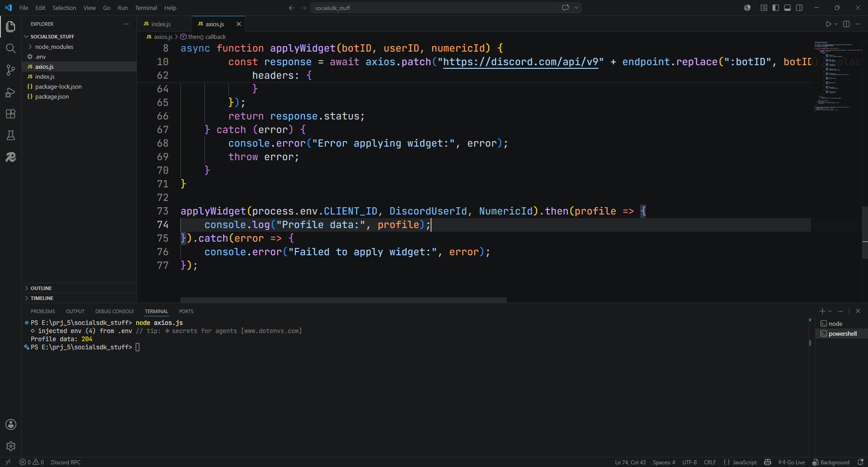
Task: Split the editor to the right
Action: 846,24
